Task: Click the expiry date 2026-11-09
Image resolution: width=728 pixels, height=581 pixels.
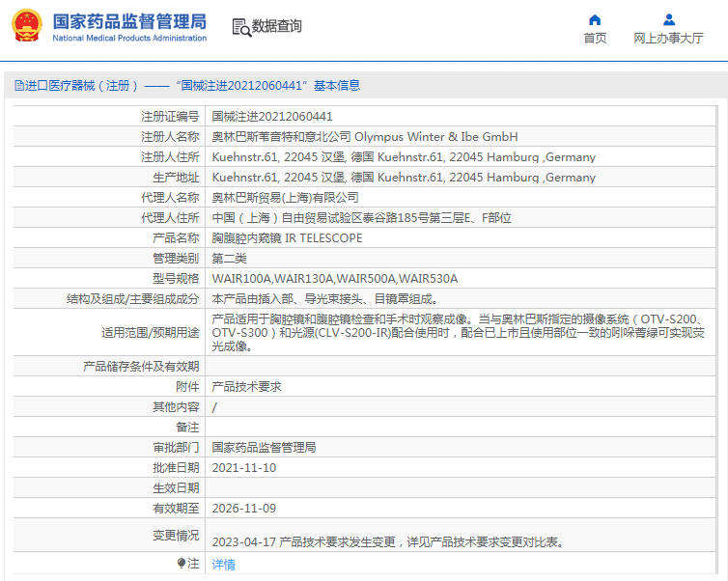Action: click(243, 508)
